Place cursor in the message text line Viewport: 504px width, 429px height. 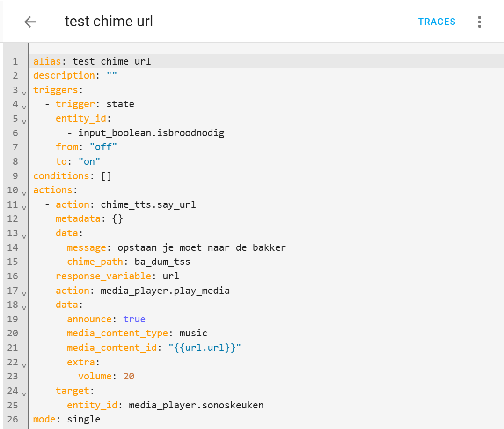201,247
